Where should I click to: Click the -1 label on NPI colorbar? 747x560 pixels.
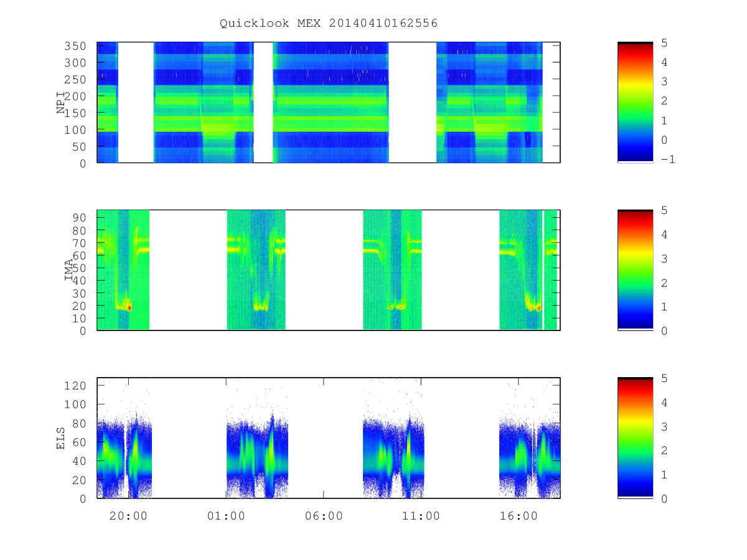(x=668, y=159)
